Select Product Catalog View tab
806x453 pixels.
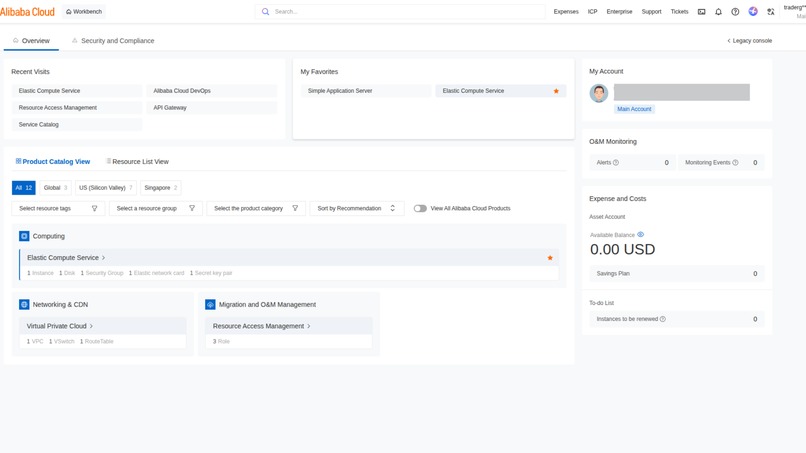tap(53, 161)
